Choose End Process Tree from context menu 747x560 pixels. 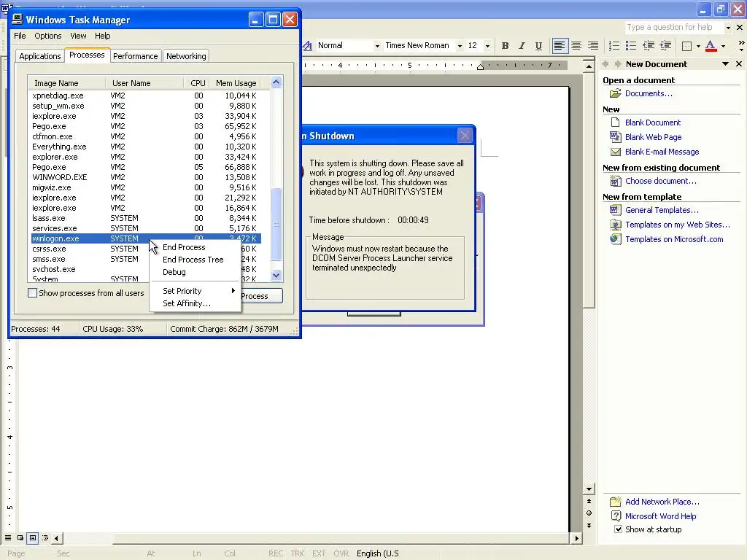coord(194,260)
